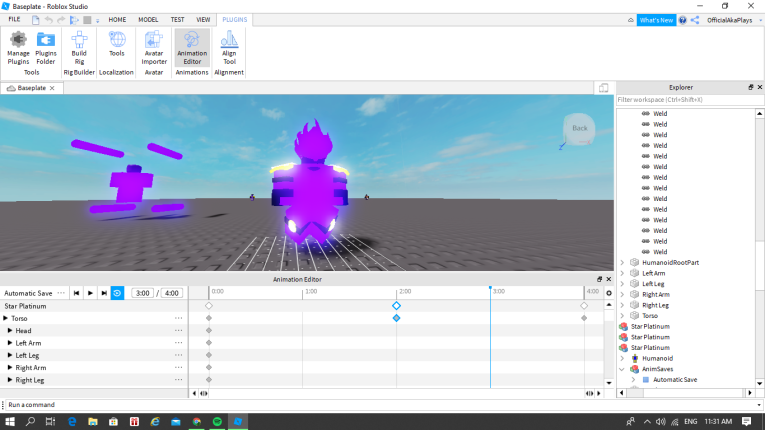The image size is (765, 430).
Task: Open the Left Arm track options menu
Action: [x=179, y=343]
